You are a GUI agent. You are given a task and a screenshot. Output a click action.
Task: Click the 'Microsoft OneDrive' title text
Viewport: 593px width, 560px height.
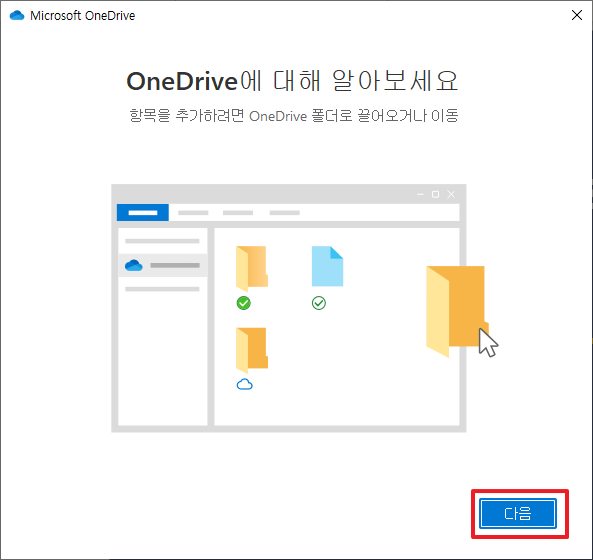[82, 16]
